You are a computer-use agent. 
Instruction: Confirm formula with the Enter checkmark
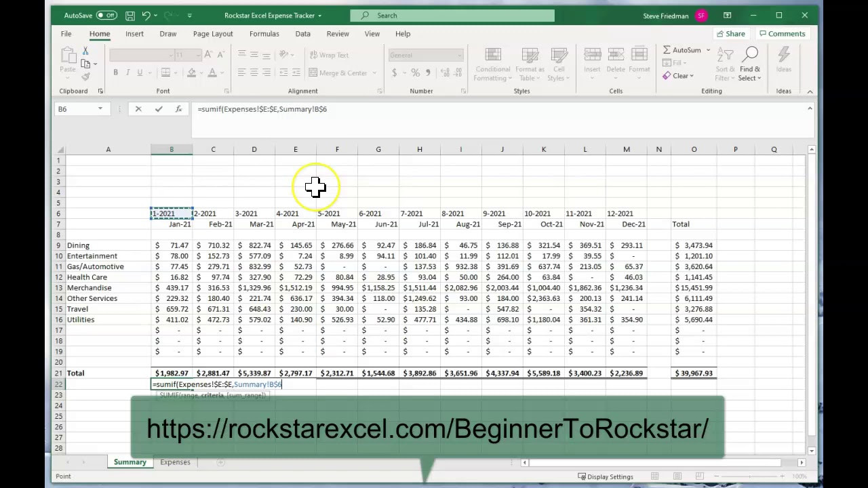(159, 109)
